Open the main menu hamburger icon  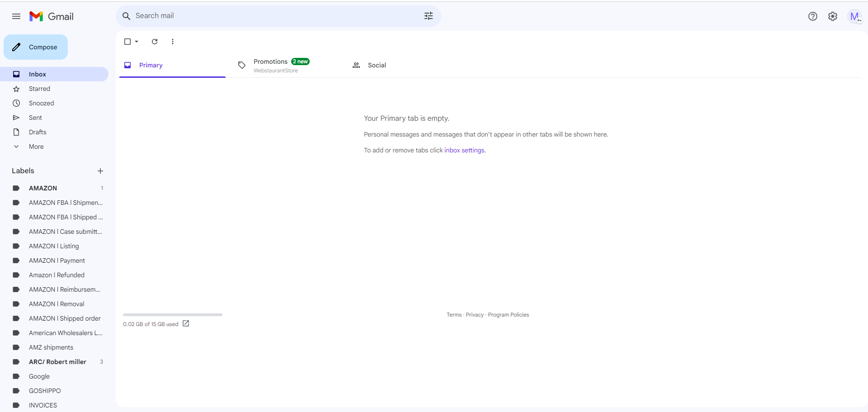pos(16,16)
